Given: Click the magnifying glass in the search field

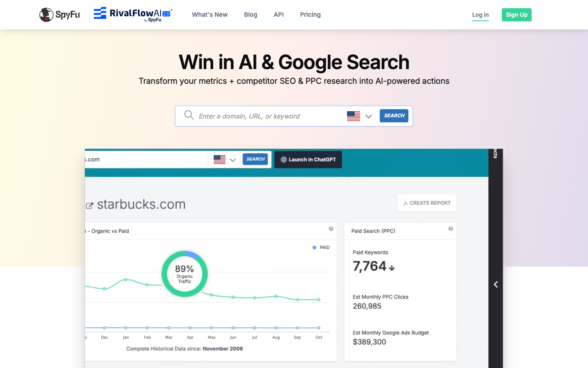Looking at the screenshot, I should coord(189,115).
